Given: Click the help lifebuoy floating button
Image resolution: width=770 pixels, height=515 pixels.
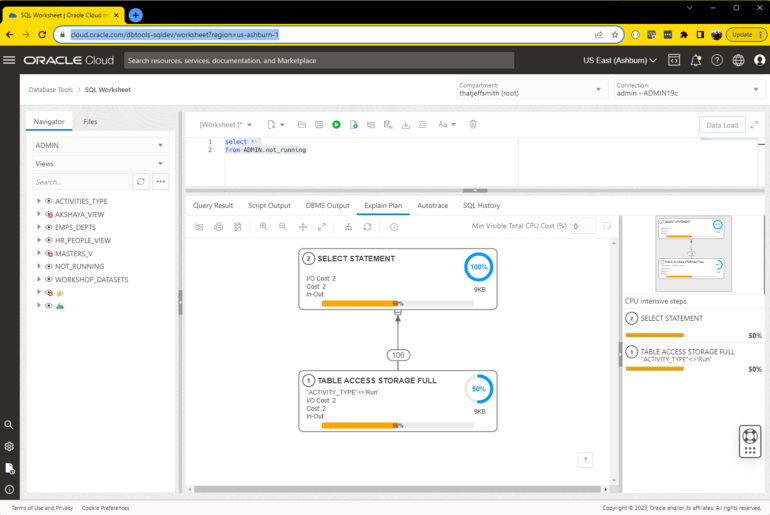Looking at the screenshot, I should click(x=750, y=439).
